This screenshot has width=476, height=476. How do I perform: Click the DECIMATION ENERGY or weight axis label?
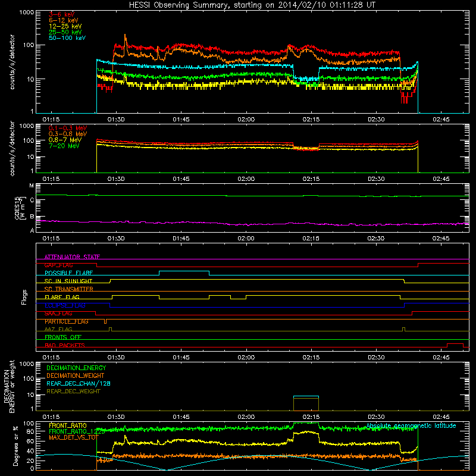click(x=9, y=386)
